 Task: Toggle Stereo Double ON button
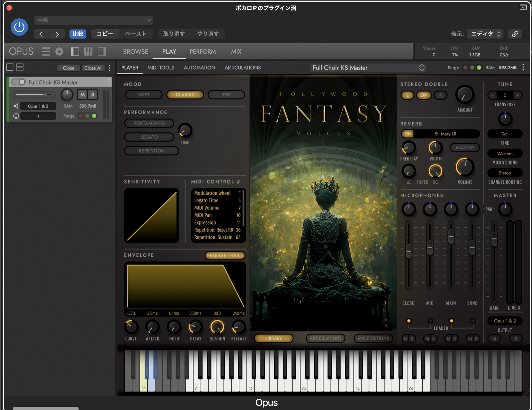point(424,95)
